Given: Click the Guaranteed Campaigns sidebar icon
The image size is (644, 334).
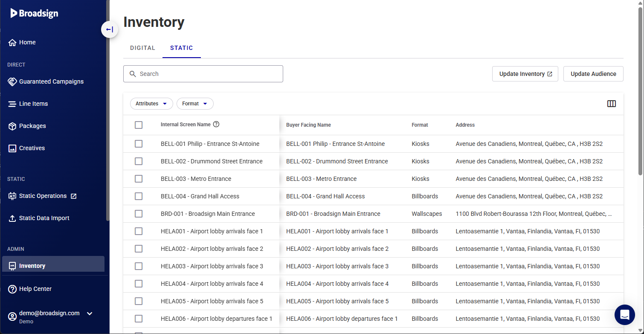Looking at the screenshot, I should 12,81.
